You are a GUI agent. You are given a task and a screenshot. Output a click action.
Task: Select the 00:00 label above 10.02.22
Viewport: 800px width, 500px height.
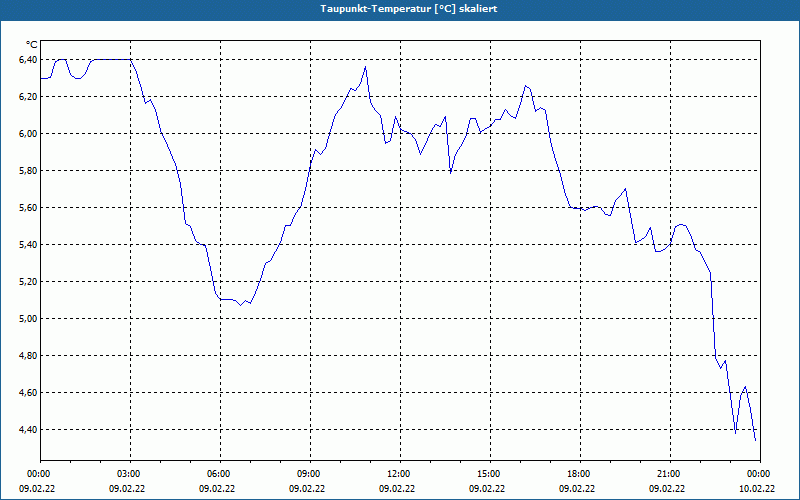[x=760, y=474]
